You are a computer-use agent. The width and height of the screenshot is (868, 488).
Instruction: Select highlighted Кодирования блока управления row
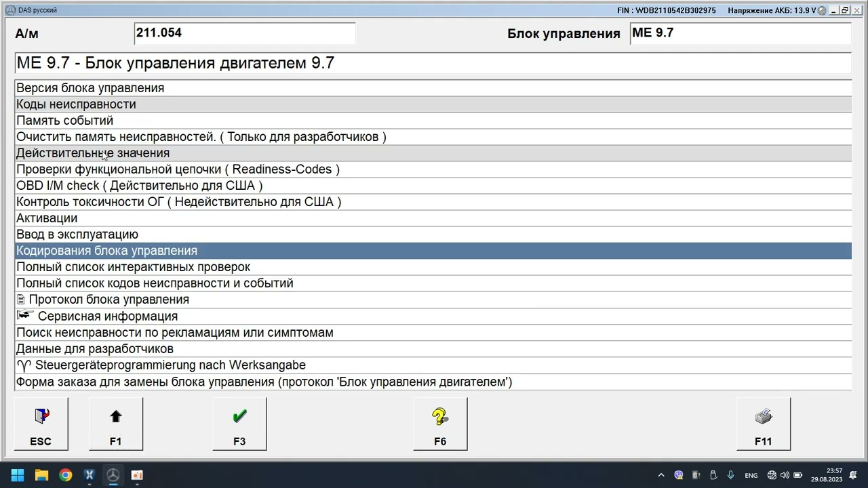pyautogui.click(x=433, y=251)
